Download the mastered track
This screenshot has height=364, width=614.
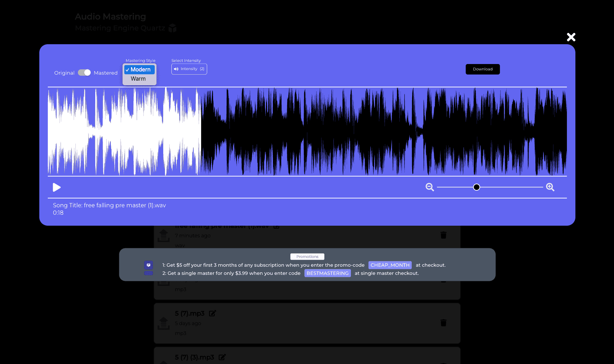pos(482,69)
